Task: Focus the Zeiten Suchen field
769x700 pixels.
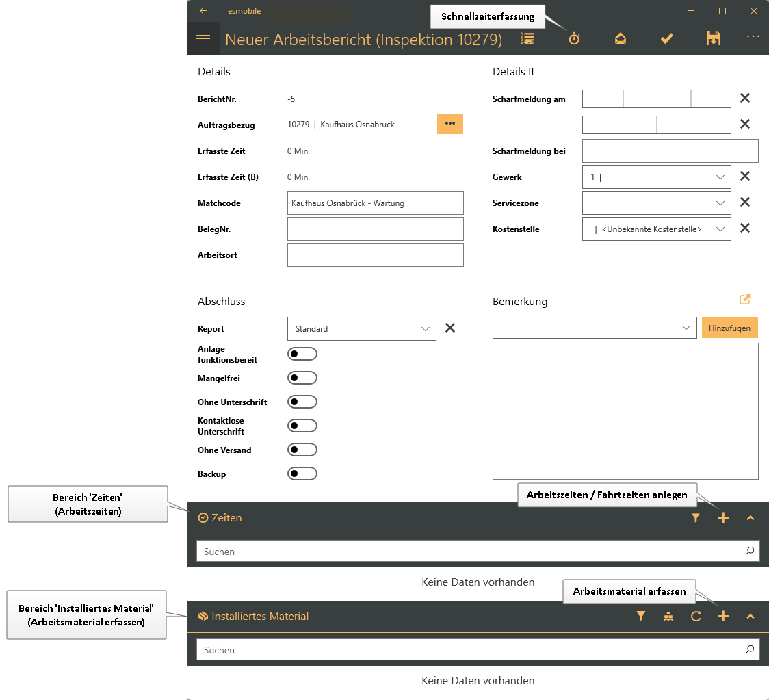Action: [478, 551]
